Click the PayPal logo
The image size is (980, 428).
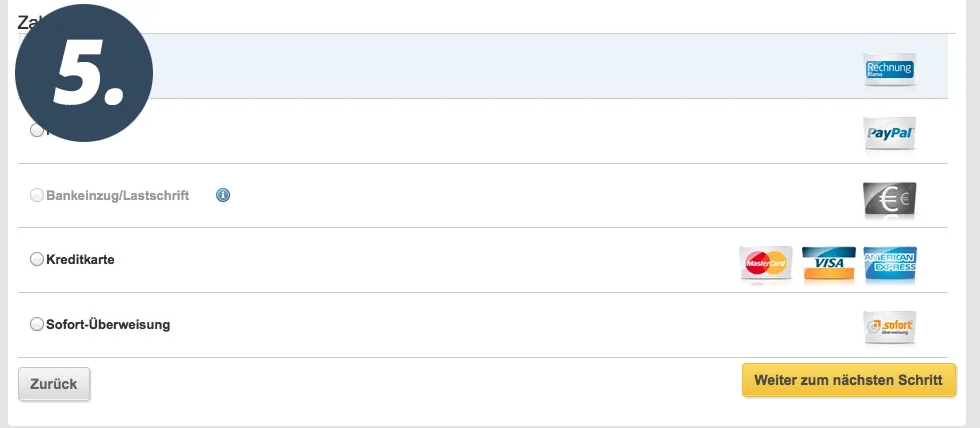pos(889,133)
